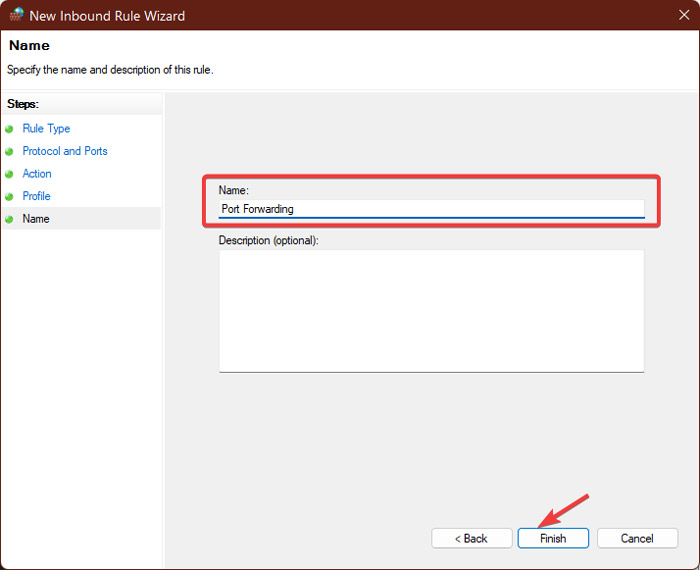Click the "Description (optional):" label
The image size is (700, 570).
click(268, 241)
